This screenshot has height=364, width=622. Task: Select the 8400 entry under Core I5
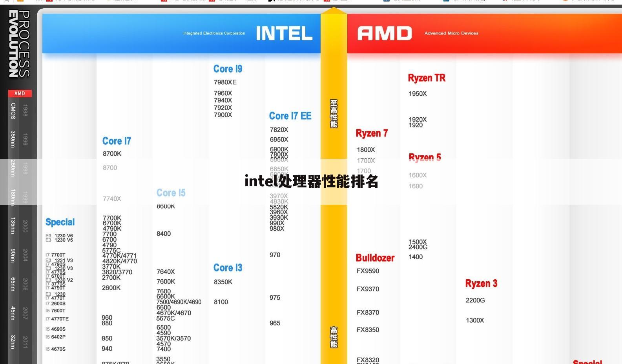tap(164, 234)
